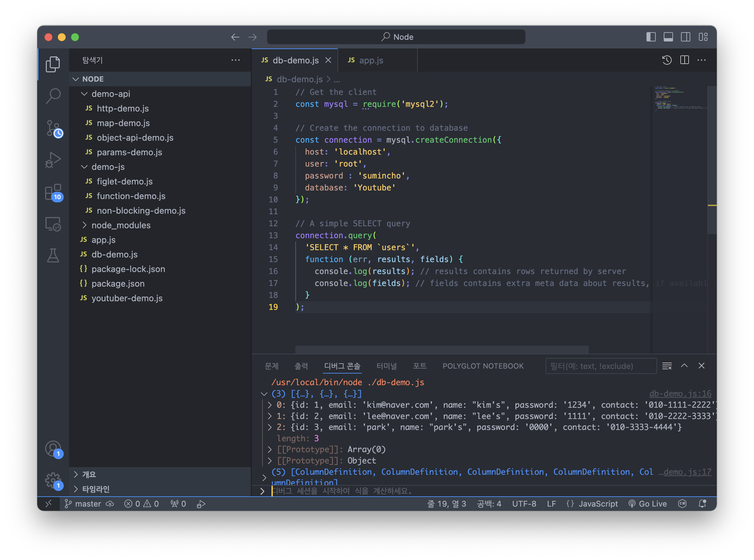
Task: Open the Source Control view
Action: 53,128
